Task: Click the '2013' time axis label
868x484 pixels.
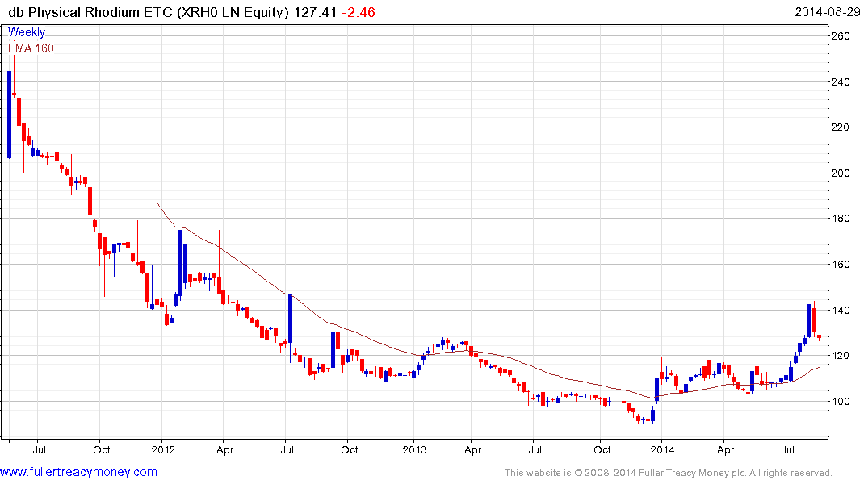Action: tap(415, 449)
